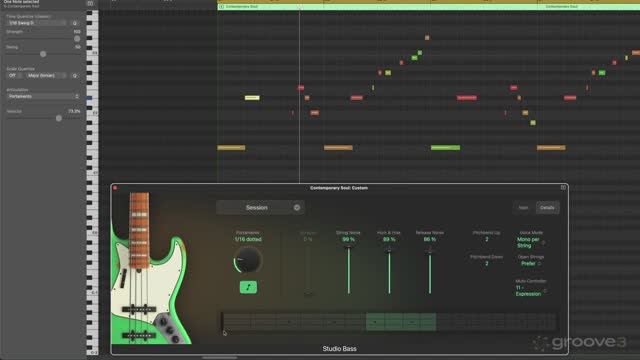This screenshot has height=360, width=640.
Task: Close the Contemporary Soul plug-in window
Action: 115,188
